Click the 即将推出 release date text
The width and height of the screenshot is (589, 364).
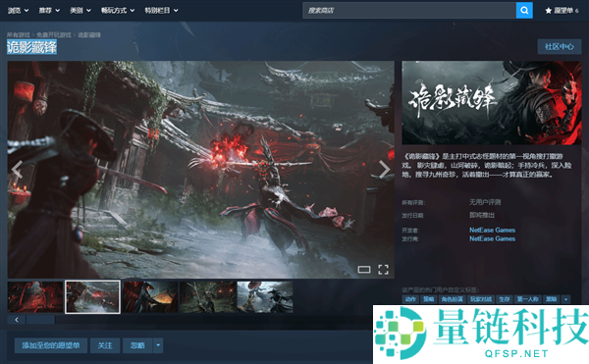point(482,215)
